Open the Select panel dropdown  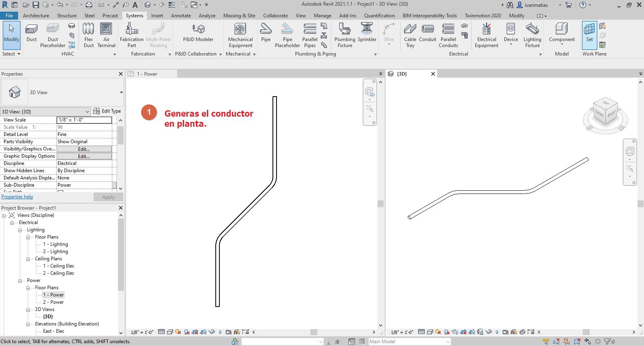click(x=11, y=54)
